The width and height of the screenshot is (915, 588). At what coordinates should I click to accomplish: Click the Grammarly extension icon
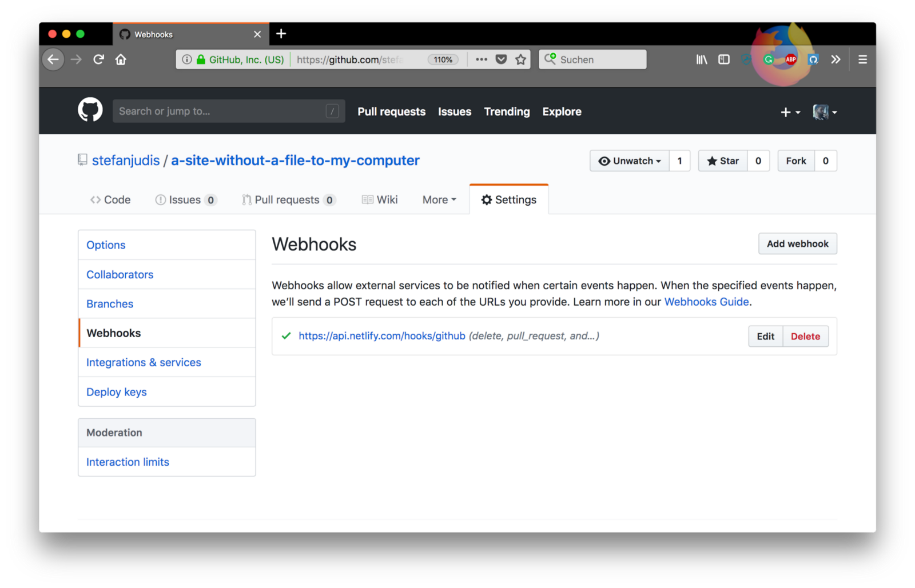click(x=769, y=59)
